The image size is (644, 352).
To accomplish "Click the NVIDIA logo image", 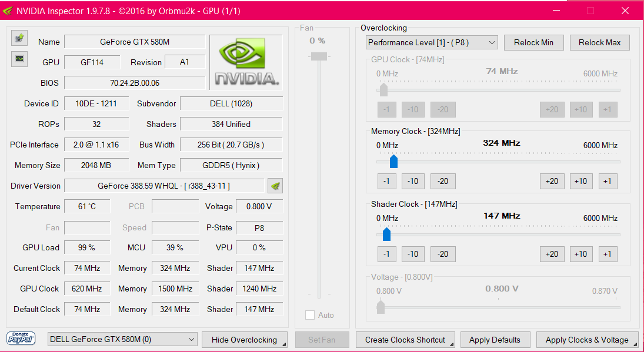I will click(x=246, y=62).
